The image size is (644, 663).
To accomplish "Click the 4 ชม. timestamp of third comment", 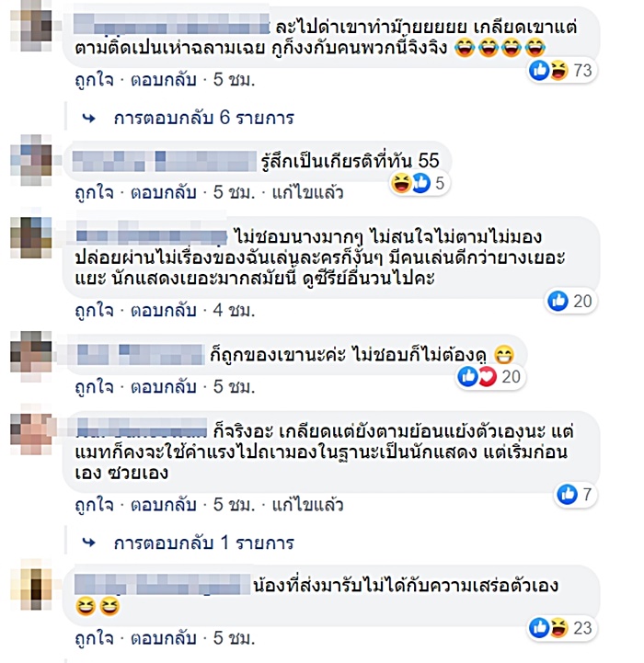I will tap(234, 310).
